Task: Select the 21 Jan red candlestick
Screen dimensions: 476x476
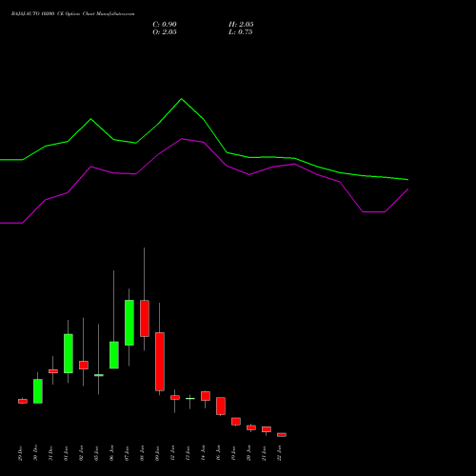Action: coord(267,429)
